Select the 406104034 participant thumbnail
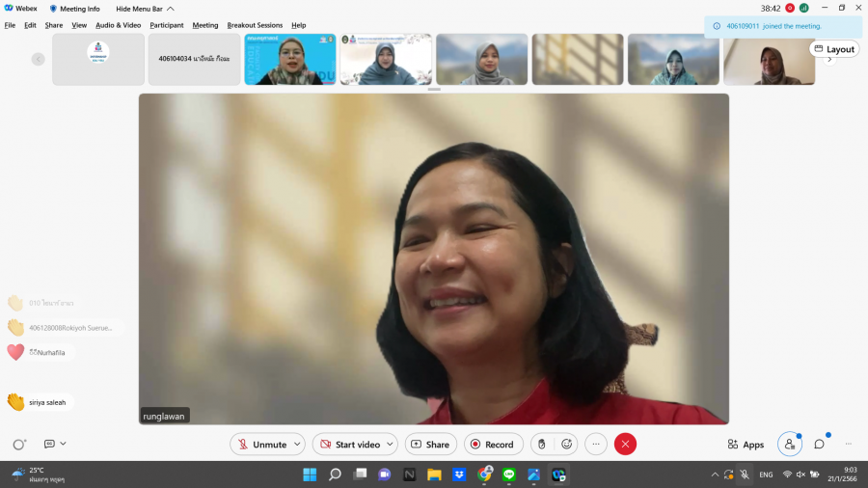Viewport: 868px width, 488px height. (x=194, y=59)
